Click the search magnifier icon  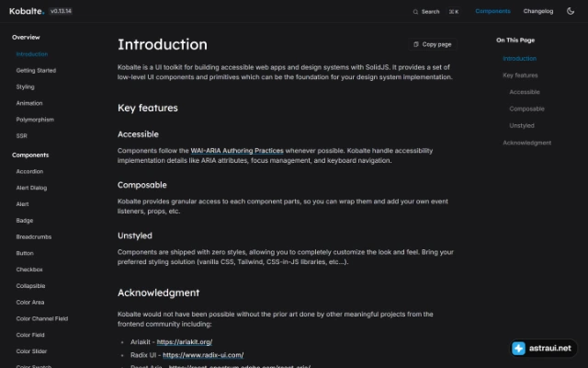[x=415, y=12]
